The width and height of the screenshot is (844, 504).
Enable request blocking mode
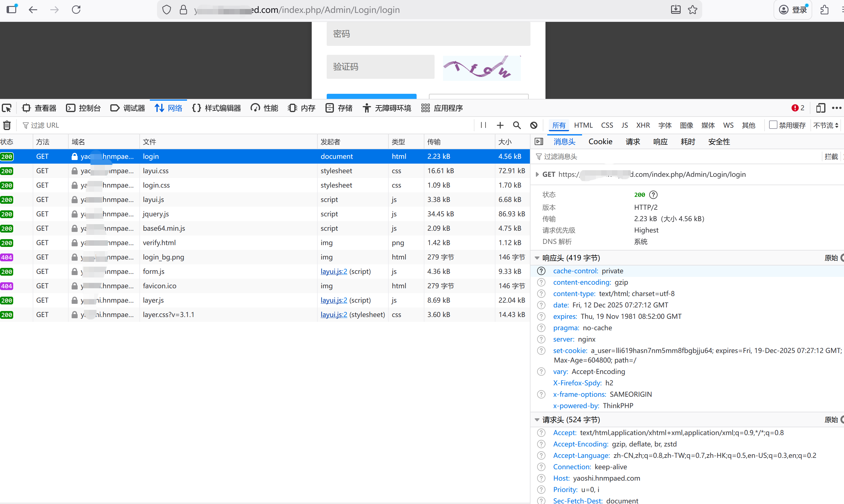[x=533, y=125]
